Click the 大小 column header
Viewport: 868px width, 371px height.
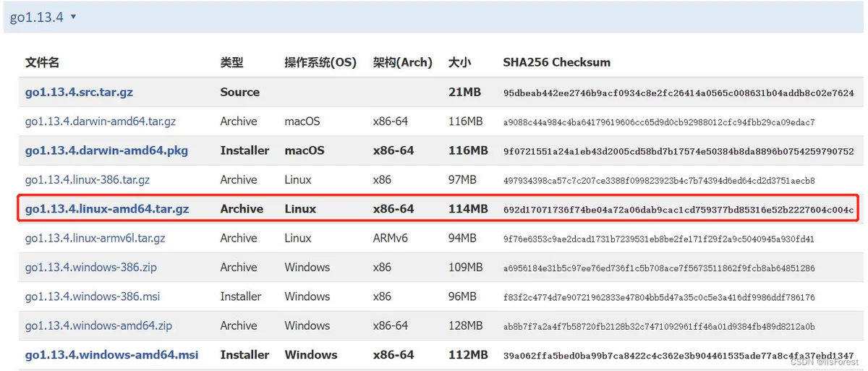pos(459,62)
